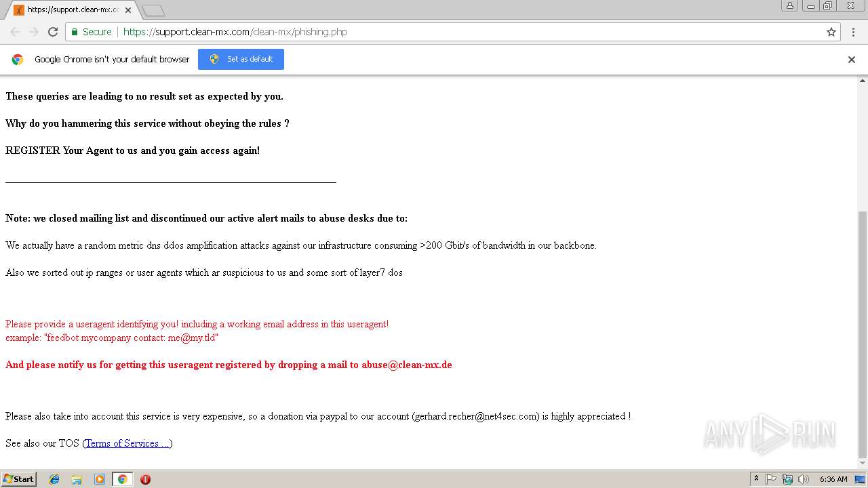Click the address bar URL
The width and height of the screenshot is (868, 488).
235,32
